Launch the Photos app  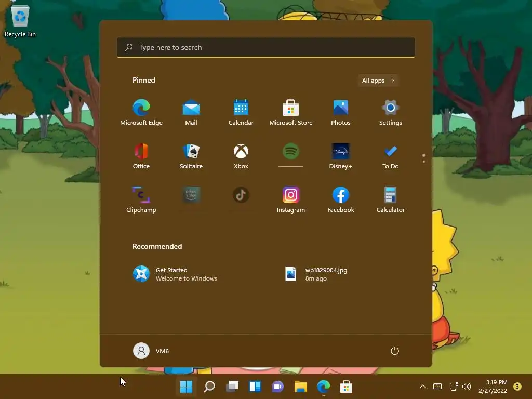point(341,113)
